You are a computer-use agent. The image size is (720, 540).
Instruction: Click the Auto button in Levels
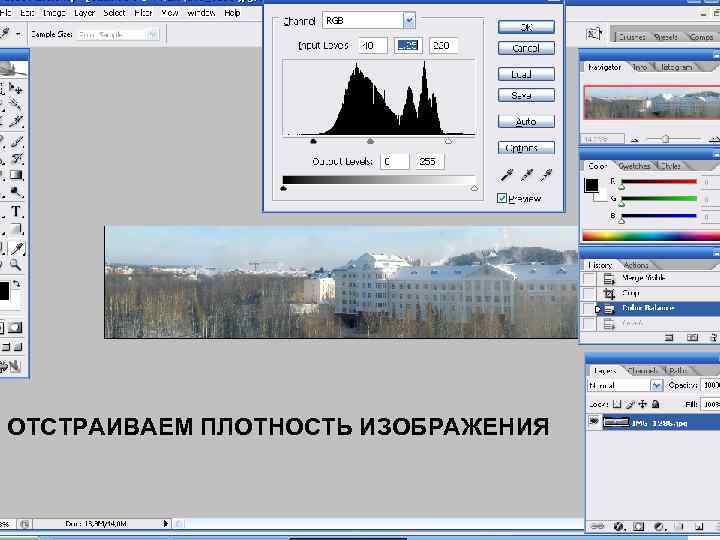click(526, 121)
